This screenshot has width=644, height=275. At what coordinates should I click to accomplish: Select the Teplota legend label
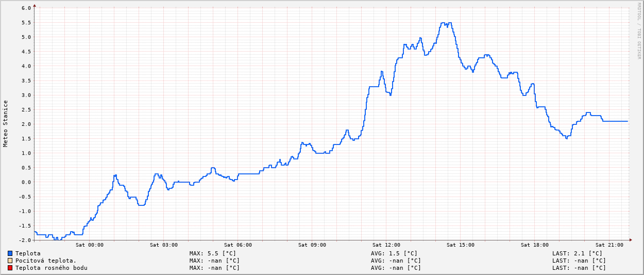pos(28,253)
